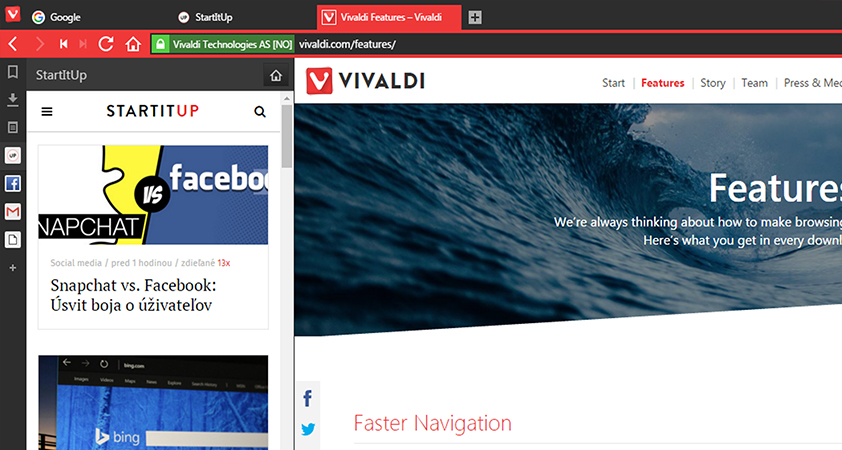Click the Rewind navigation button

point(63,44)
